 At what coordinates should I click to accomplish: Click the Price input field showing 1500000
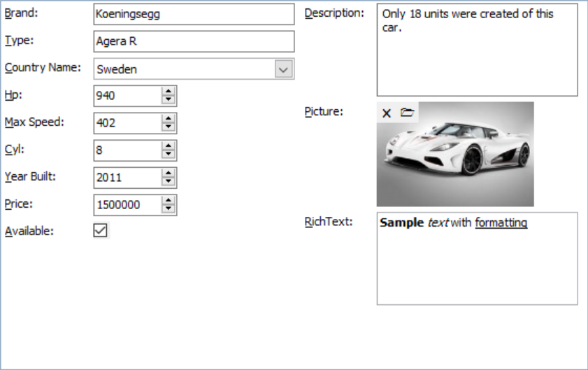pos(127,205)
